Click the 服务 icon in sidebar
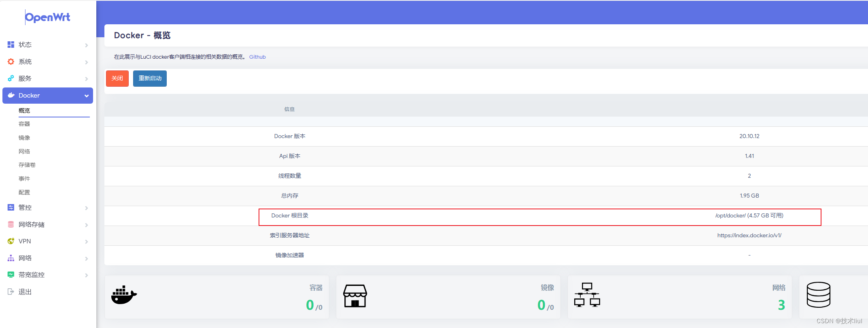Screen dimensions: 868x328 pos(11,78)
